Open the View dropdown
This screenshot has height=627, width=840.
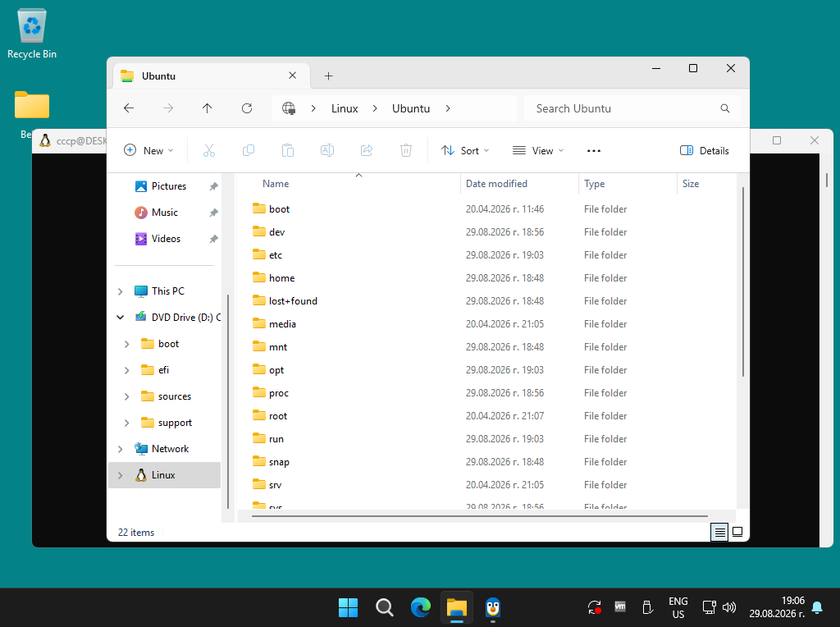pyautogui.click(x=538, y=150)
